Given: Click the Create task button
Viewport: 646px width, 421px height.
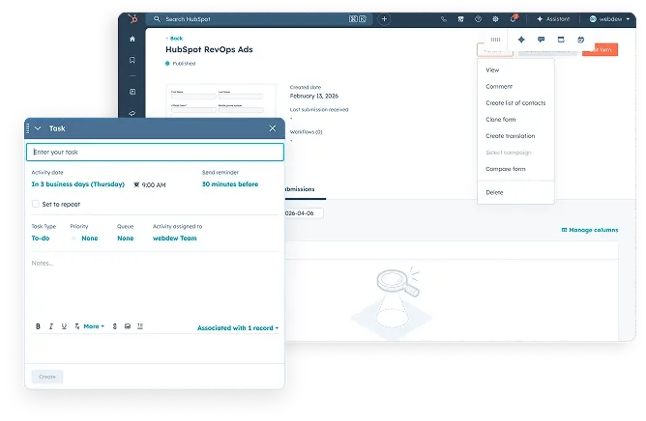Looking at the screenshot, I should (47, 377).
